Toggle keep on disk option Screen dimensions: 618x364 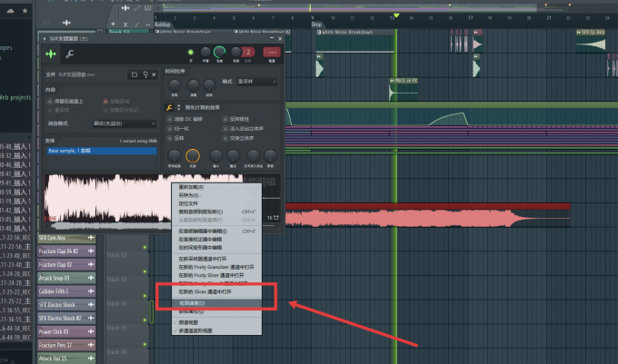pyautogui.click(x=50, y=102)
